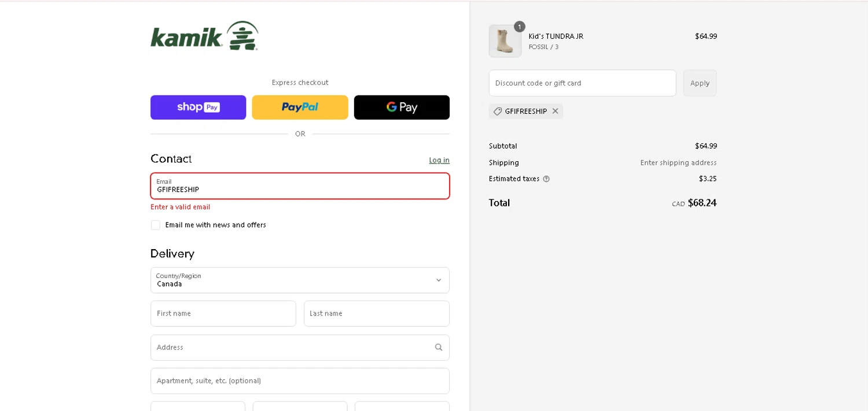Click the estimated taxes $3.25 value
The width and height of the screenshot is (868, 411).
tap(708, 179)
